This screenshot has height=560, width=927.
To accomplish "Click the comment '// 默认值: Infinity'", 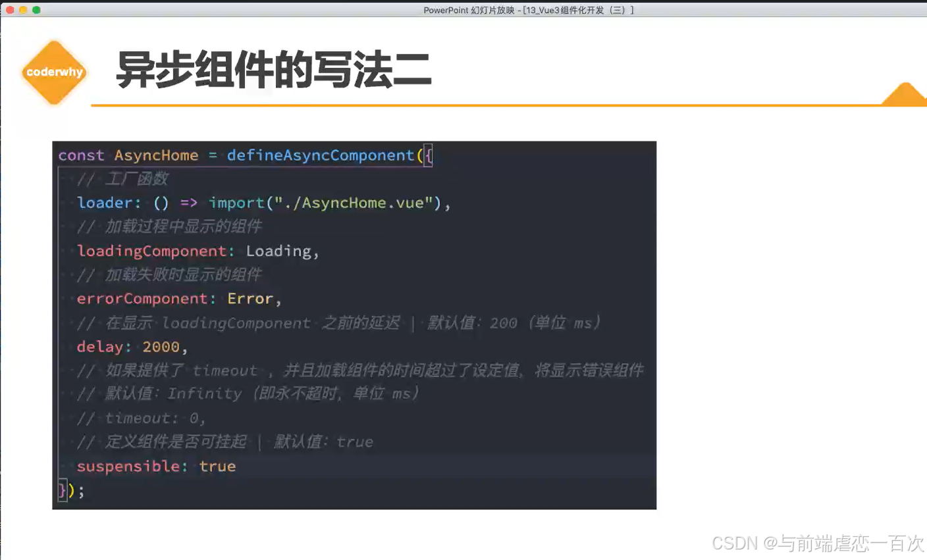I will click(x=248, y=394).
